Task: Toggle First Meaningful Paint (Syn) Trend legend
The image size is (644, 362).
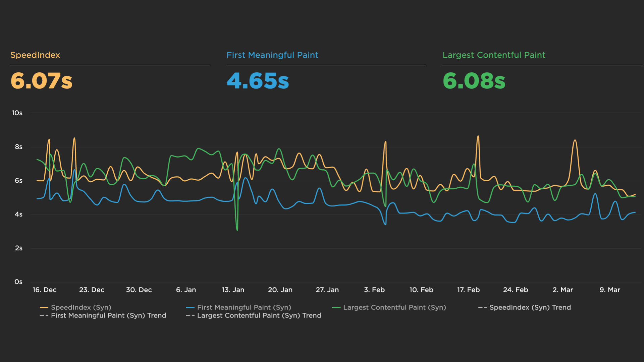Action: tap(108, 315)
